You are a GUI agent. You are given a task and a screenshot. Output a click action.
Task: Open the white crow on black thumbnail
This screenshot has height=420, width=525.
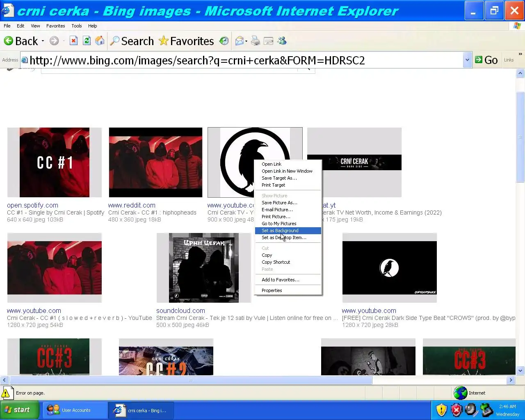pos(390,268)
